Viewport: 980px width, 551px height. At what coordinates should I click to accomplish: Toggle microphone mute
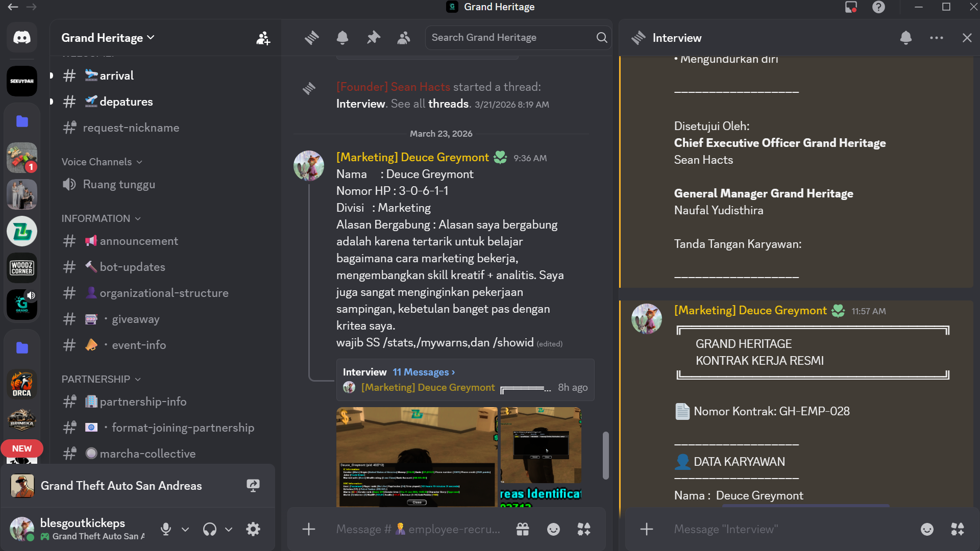pos(165,529)
